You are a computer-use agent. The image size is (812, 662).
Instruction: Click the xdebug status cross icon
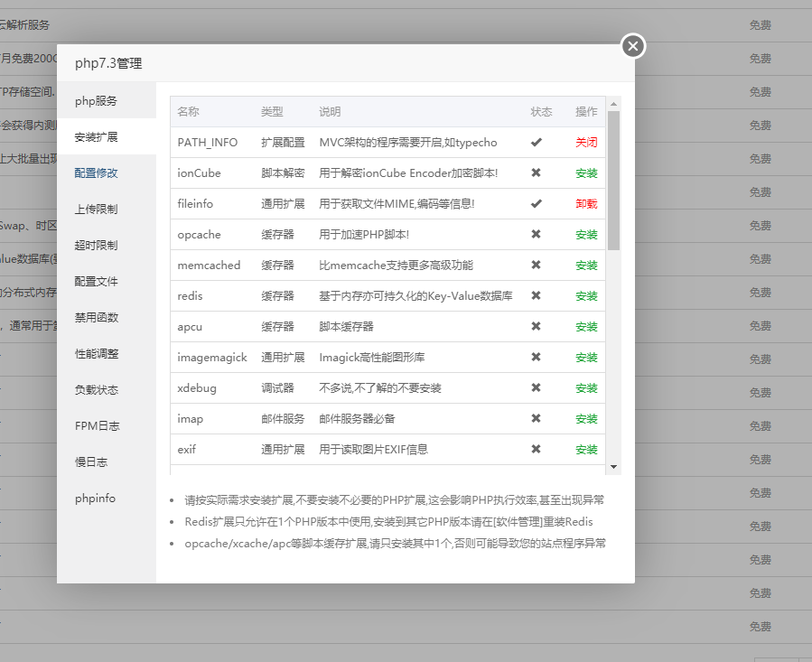536,387
